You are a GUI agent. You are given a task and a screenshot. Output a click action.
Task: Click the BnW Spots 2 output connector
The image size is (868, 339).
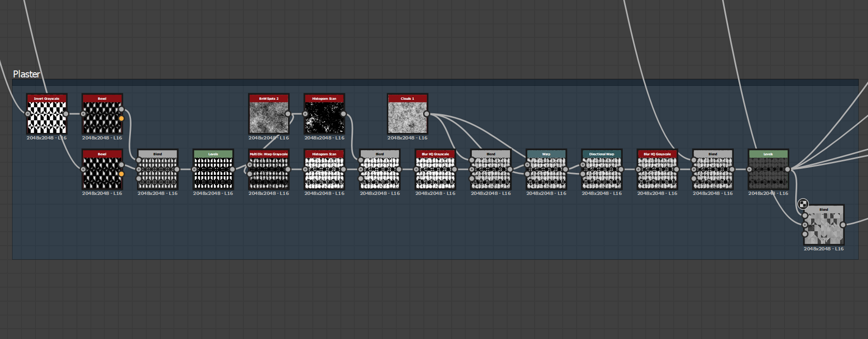click(288, 114)
